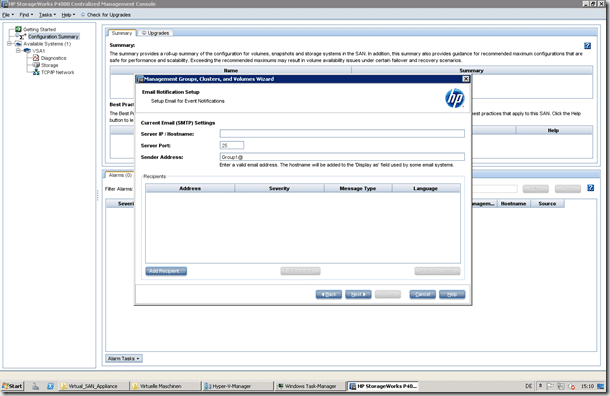Click the Source column header in alarms
The width and height of the screenshot is (610, 396).
click(547, 203)
